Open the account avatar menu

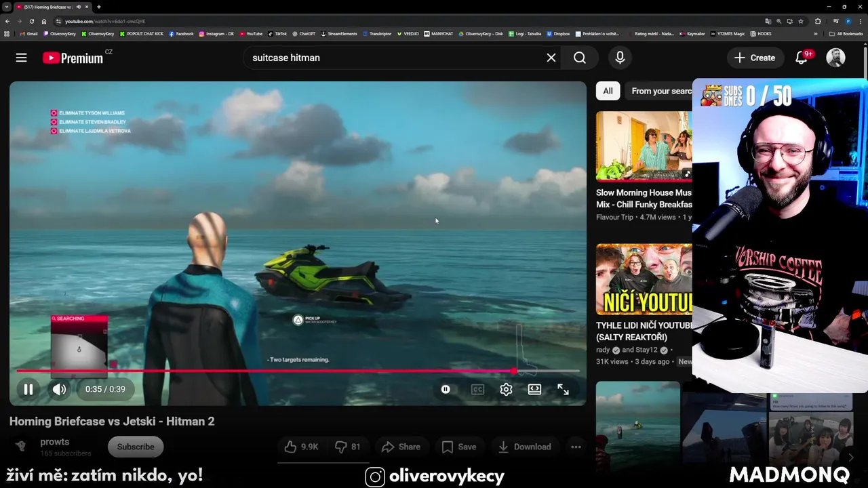[x=835, y=58]
